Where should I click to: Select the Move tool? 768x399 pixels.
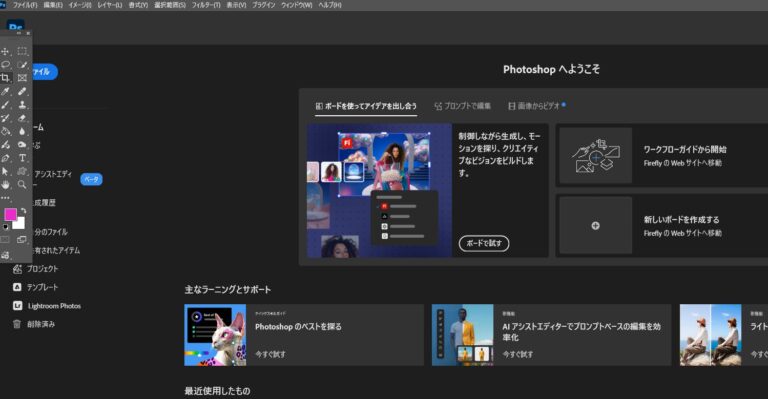coord(5,51)
